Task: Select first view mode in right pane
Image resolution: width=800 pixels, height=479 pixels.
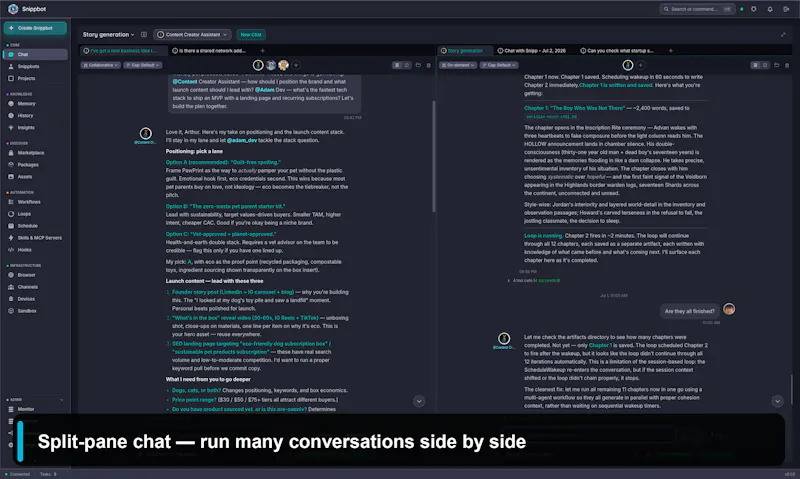Action: pyautogui.click(x=755, y=65)
